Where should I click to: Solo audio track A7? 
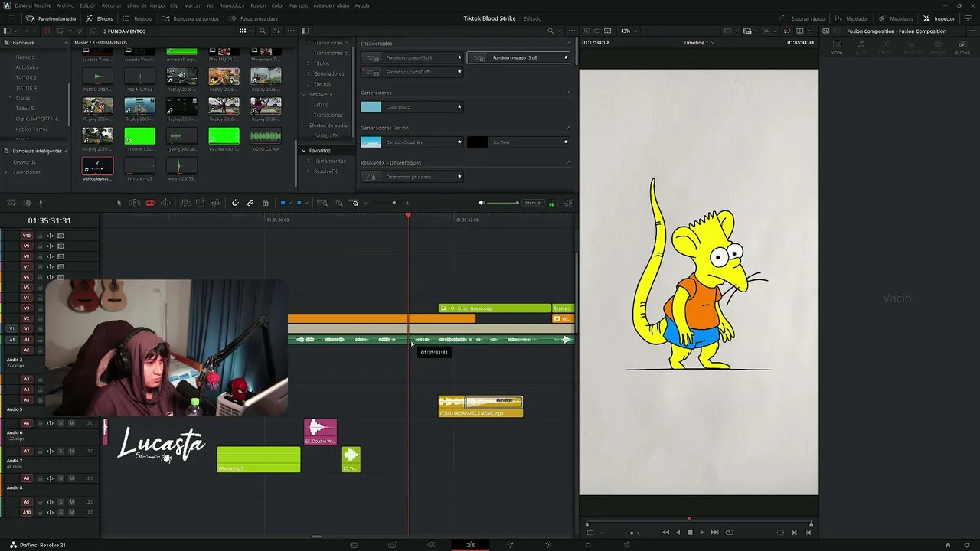61,452
